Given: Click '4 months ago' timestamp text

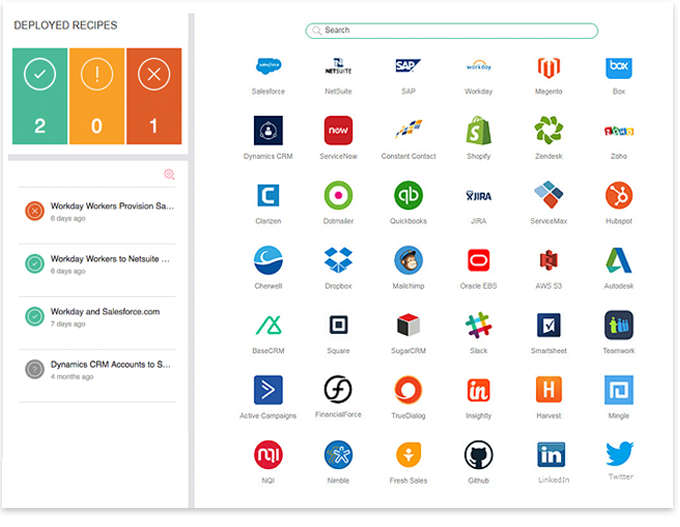Looking at the screenshot, I should pos(72,376).
